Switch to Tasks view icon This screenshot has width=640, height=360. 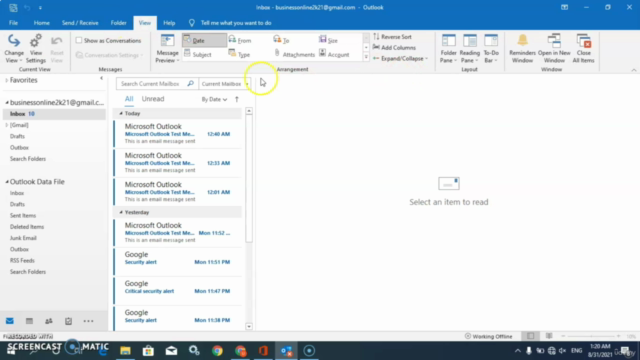68,321
